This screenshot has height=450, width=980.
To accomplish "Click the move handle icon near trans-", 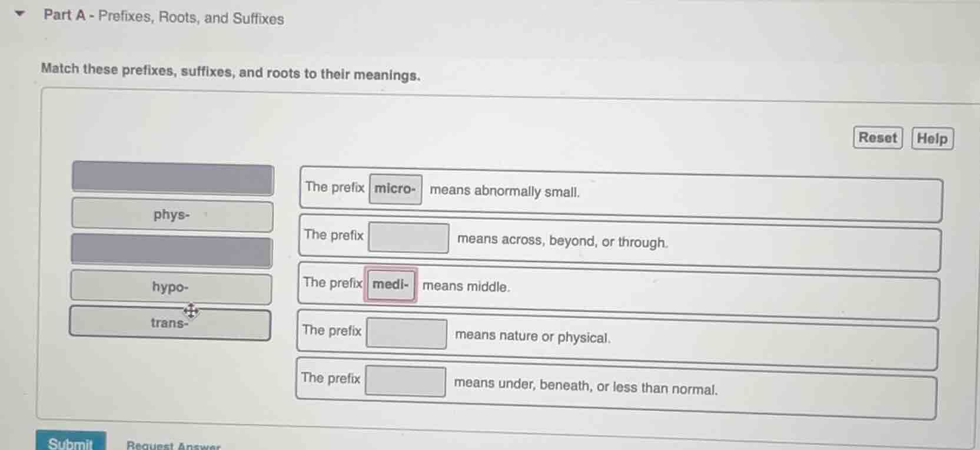I will point(191,311).
